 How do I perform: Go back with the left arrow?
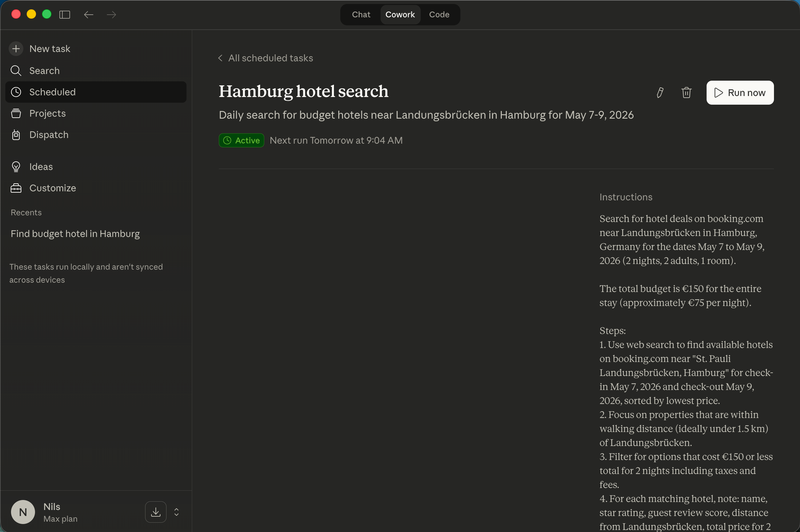pyautogui.click(x=89, y=15)
